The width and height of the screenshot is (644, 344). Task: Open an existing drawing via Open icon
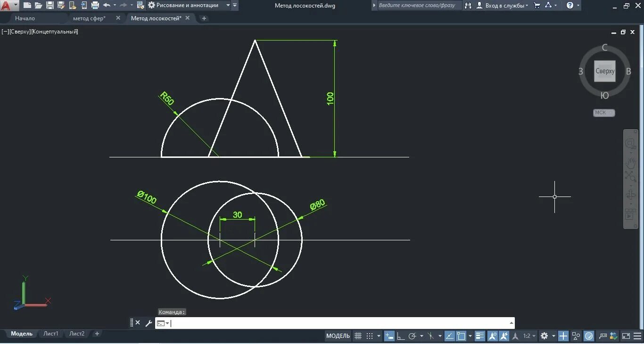tap(38, 6)
